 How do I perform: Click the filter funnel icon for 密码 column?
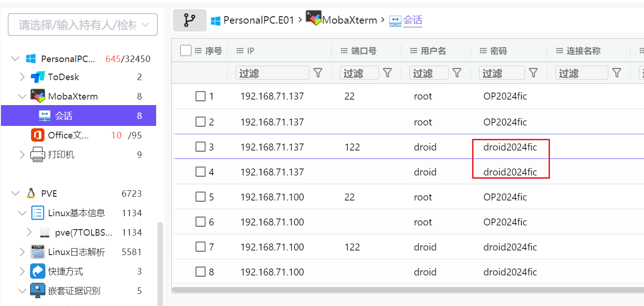[x=533, y=73]
